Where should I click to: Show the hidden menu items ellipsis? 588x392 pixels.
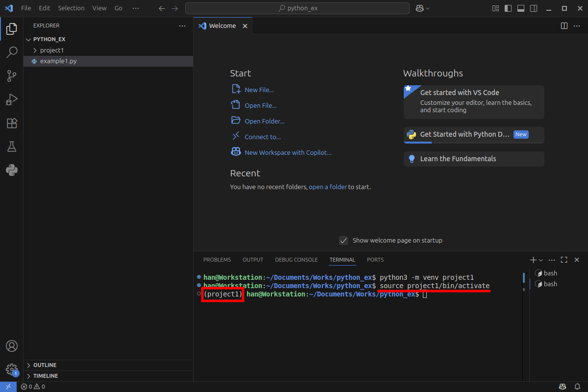pos(136,8)
